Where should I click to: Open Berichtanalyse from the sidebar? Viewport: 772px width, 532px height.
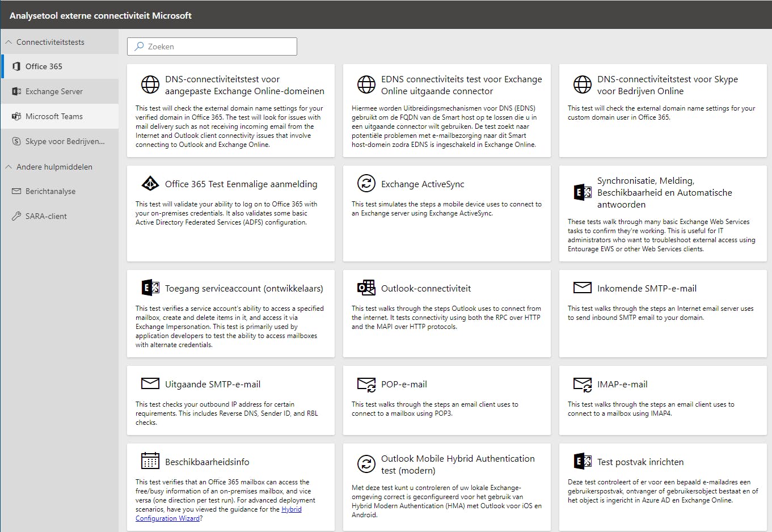tap(60, 191)
